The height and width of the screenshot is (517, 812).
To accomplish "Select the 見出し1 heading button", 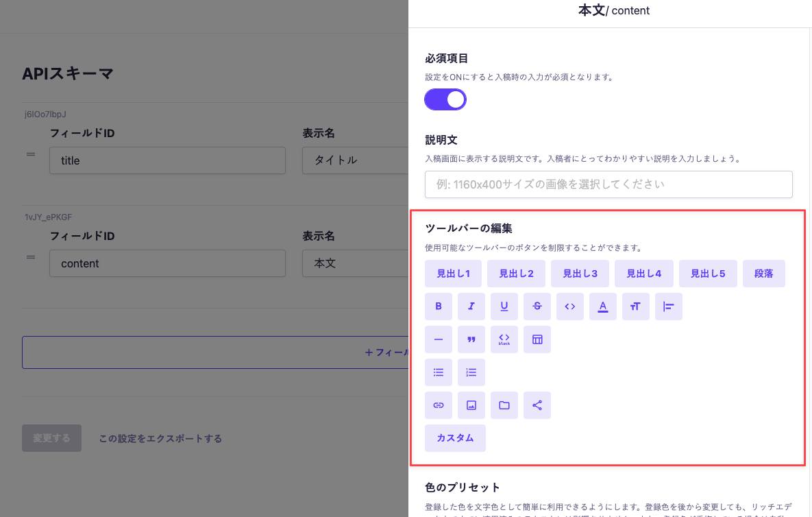I will [453, 273].
